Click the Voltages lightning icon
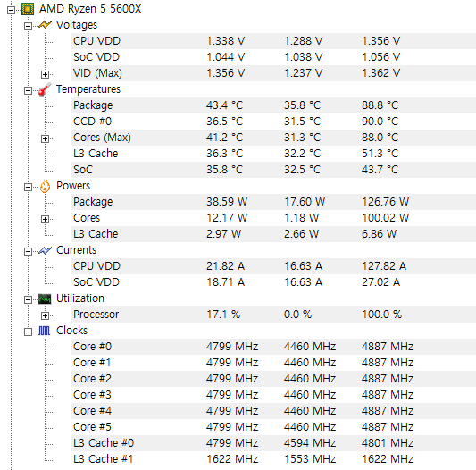This screenshot has width=476, height=470. tap(45, 25)
